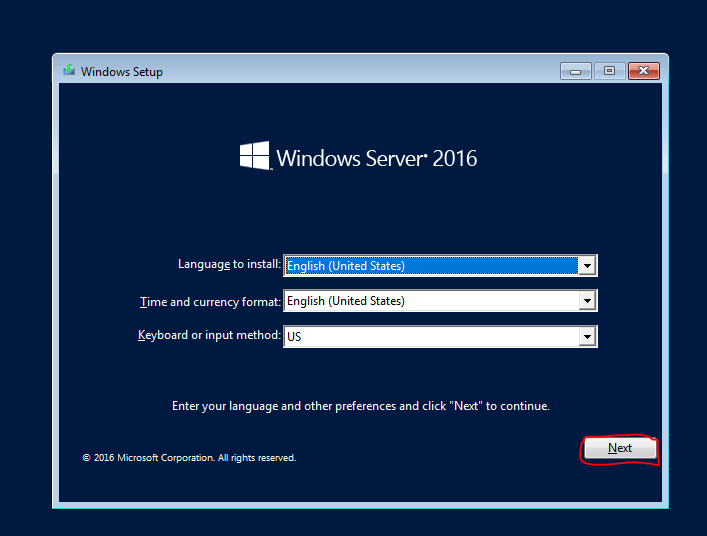Screen dimensions: 707x536
Task: Select the Language to install field
Action: coord(440,266)
